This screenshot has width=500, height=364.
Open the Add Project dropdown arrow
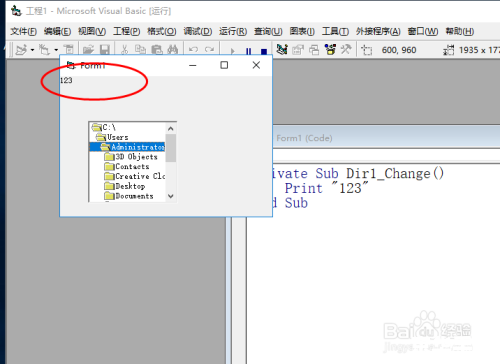pyautogui.click(x=32, y=50)
